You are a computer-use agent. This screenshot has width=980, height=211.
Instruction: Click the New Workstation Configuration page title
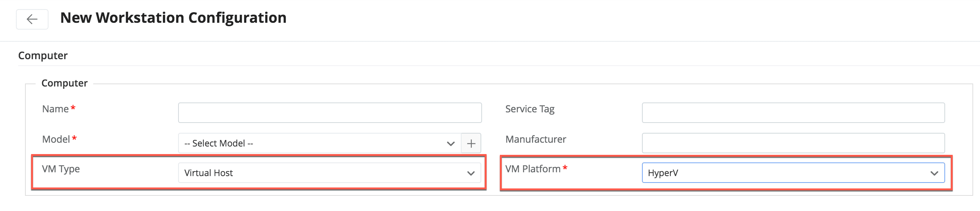pos(173,18)
